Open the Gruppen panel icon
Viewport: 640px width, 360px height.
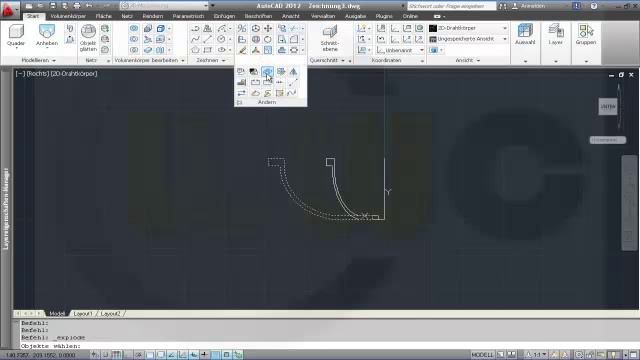coord(586,35)
